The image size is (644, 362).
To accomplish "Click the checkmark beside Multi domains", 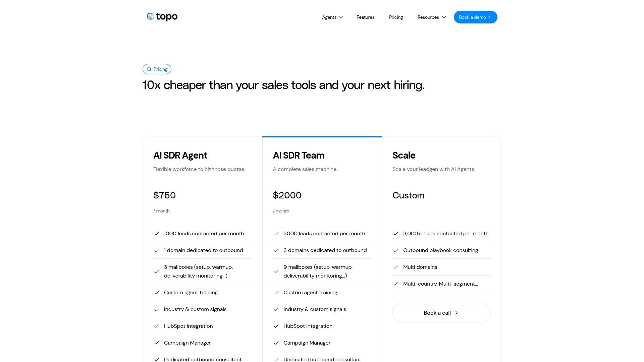I will tap(396, 267).
